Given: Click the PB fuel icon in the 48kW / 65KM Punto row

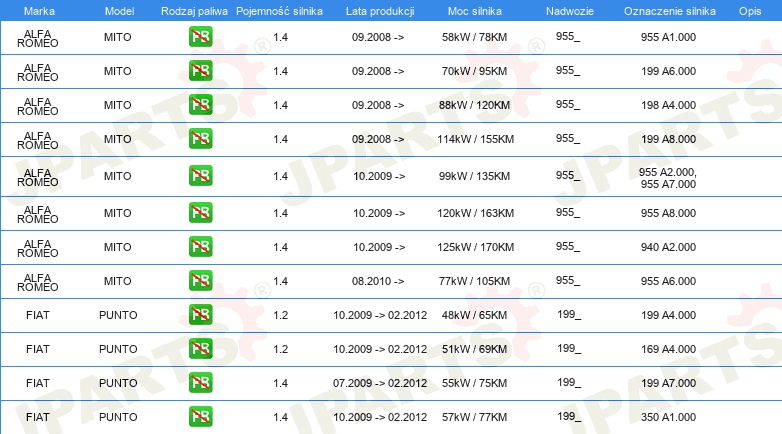Looking at the screenshot, I should 200,314.
